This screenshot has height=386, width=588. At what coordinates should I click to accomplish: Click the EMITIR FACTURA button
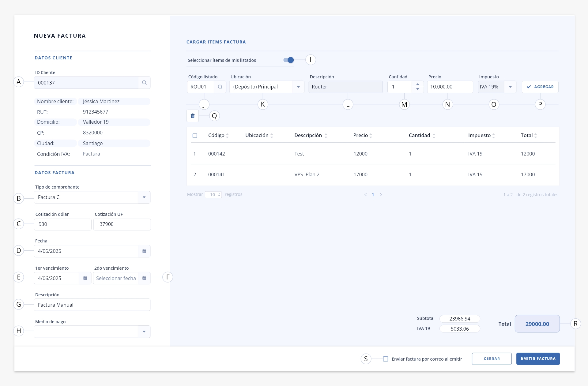(538, 359)
